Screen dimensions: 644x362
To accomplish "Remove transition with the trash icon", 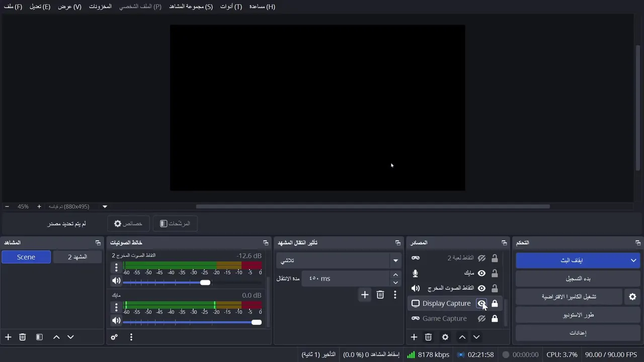I will 380,295.
